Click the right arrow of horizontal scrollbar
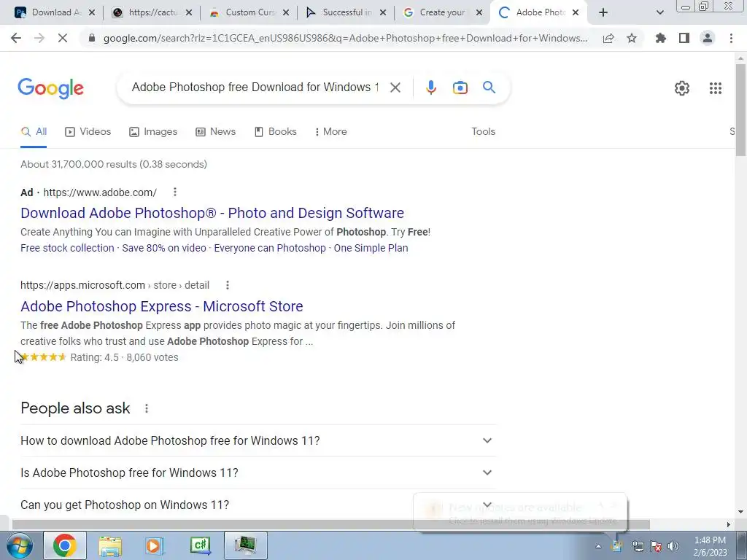 [x=728, y=525]
